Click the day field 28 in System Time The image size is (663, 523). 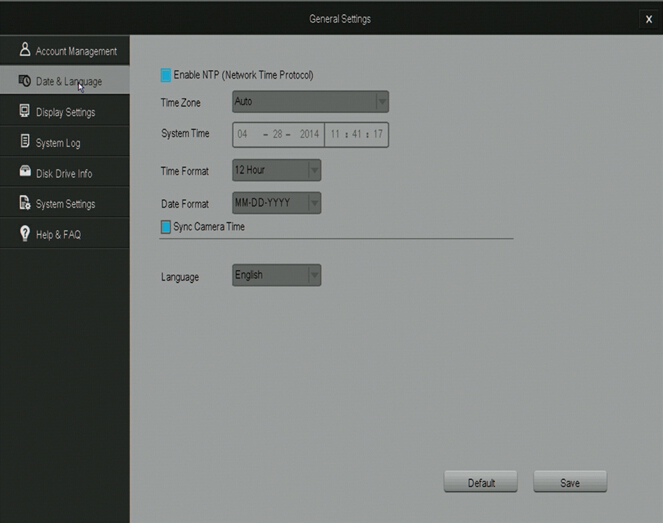click(277, 134)
